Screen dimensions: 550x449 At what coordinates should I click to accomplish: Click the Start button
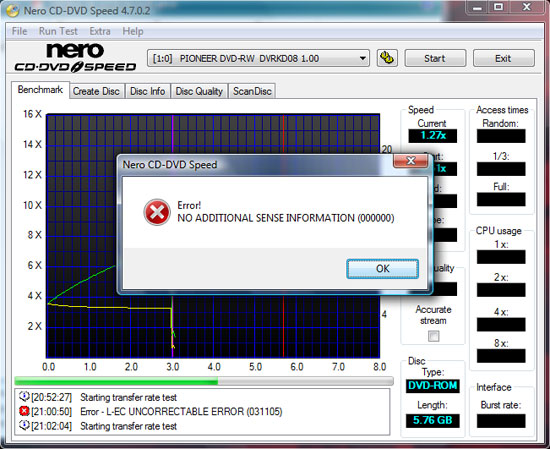[x=435, y=58]
